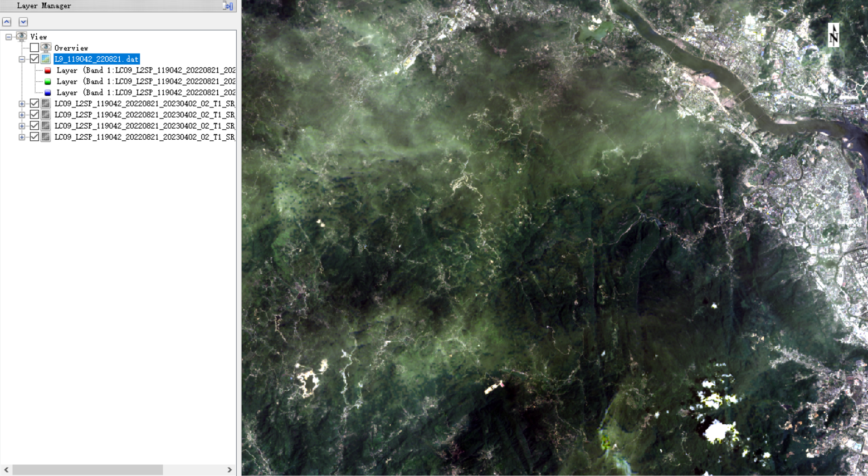Uncheck the first LC09_L2SP layer checkbox
Image resolution: width=868 pixels, height=476 pixels.
click(35, 104)
